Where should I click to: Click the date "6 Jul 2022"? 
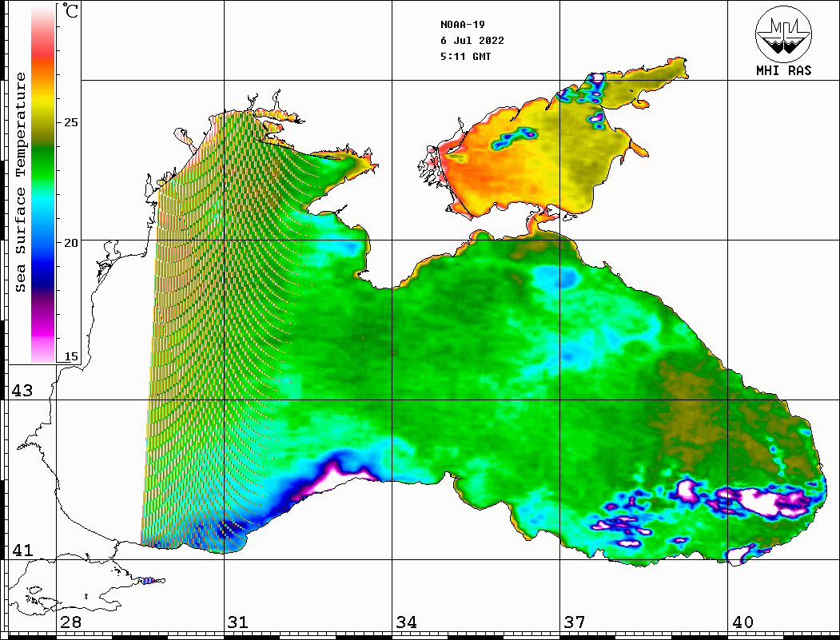pyautogui.click(x=472, y=41)
